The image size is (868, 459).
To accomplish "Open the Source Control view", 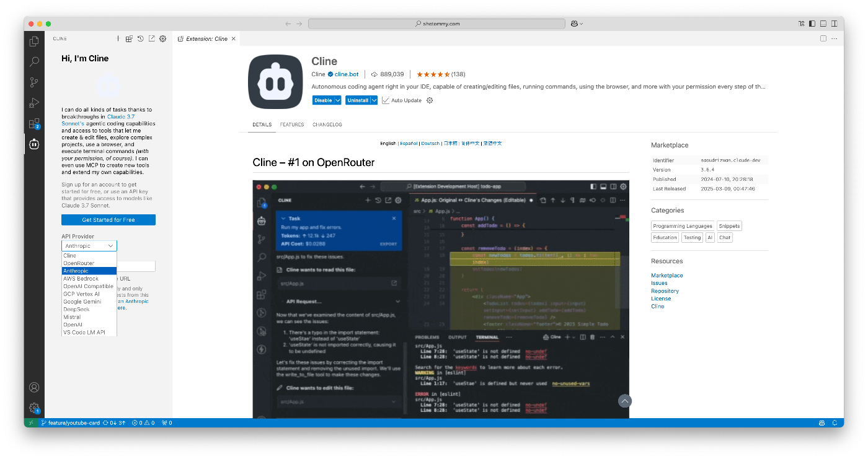I will [x=34, y=82].
